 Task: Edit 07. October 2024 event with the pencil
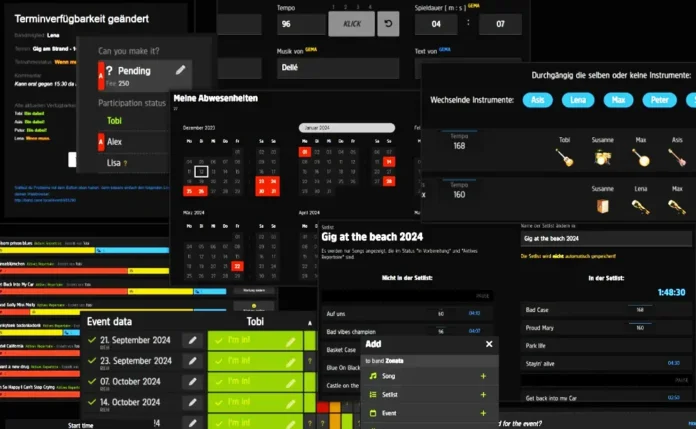pos(192,381)
